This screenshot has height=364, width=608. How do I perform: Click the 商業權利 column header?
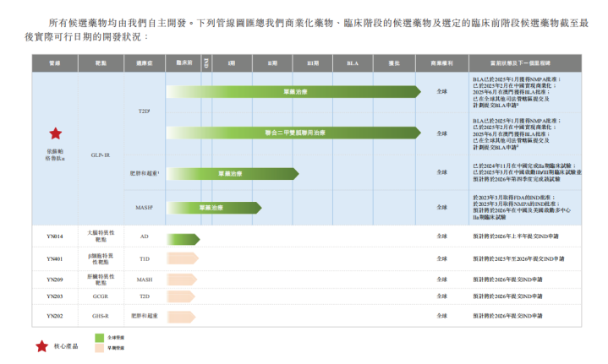[441, 63]
